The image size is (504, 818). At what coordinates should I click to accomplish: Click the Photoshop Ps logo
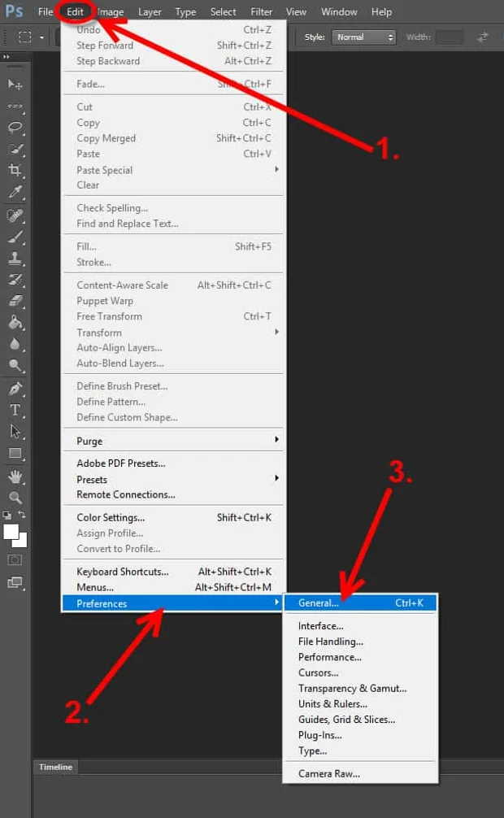[14, 11]
